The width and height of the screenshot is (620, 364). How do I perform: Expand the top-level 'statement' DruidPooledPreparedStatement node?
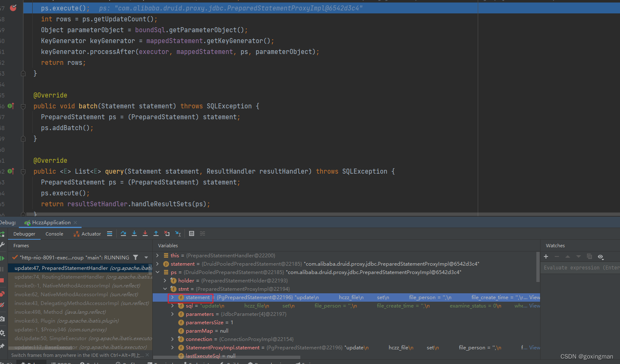coord(158,264)
